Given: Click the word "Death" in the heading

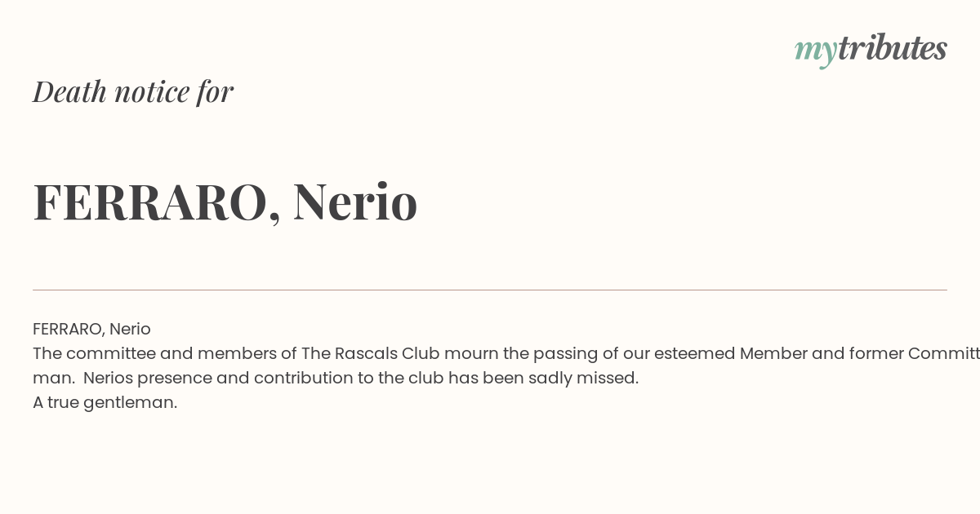Looking at the screenshot, I should (70, 91).
